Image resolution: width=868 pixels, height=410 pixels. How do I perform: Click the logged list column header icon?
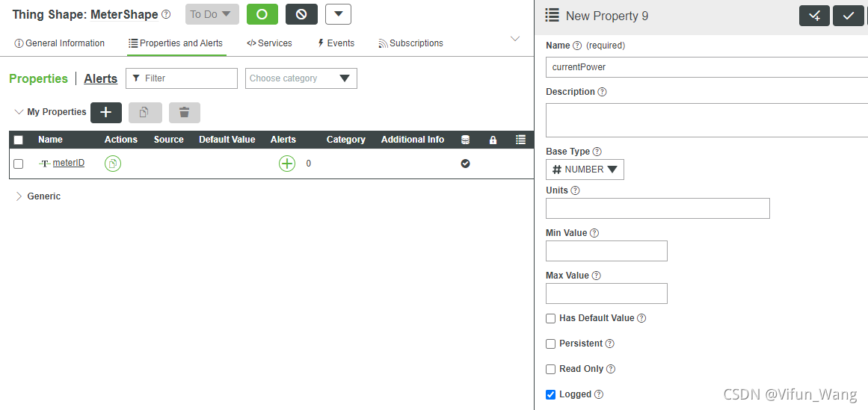520,140
